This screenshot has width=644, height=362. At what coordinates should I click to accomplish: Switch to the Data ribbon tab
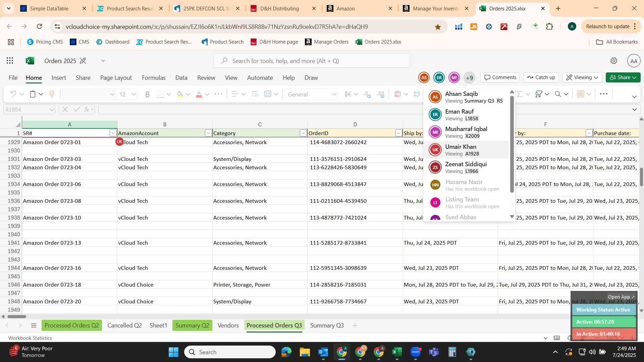tap(181, 78)
